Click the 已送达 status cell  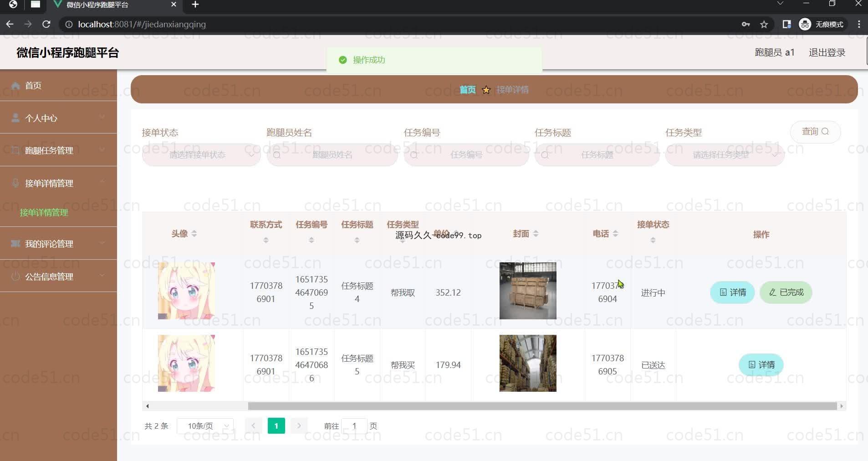tap(653, 365)
